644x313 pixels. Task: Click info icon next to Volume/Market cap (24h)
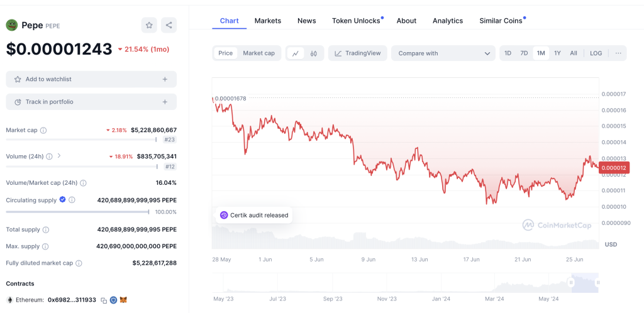83,183
